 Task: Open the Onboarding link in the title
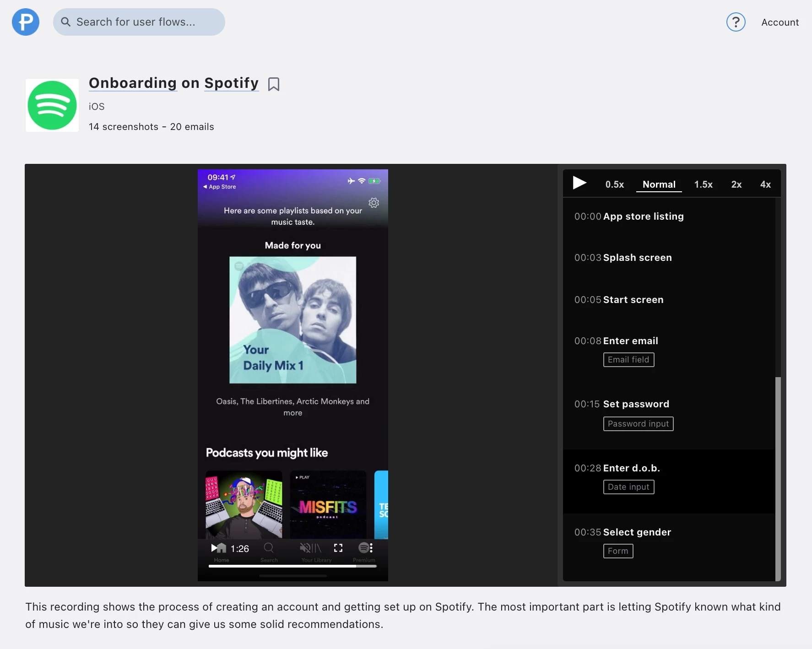(133, 83)
